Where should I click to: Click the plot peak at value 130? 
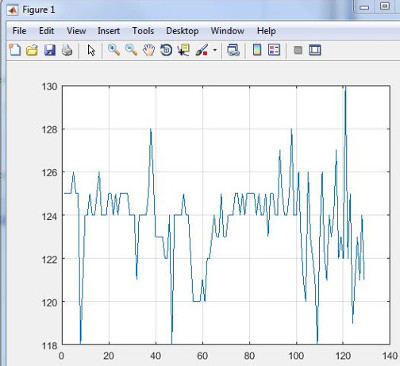coord(345,87)
